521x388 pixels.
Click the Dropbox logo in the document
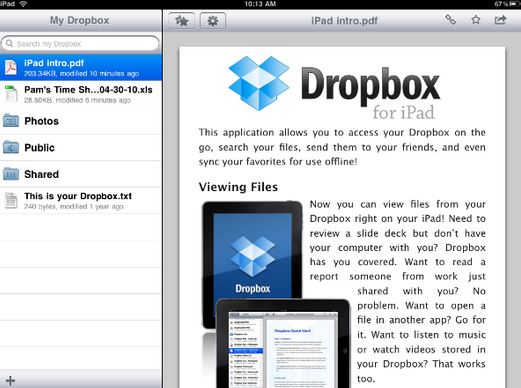(334, 88)
